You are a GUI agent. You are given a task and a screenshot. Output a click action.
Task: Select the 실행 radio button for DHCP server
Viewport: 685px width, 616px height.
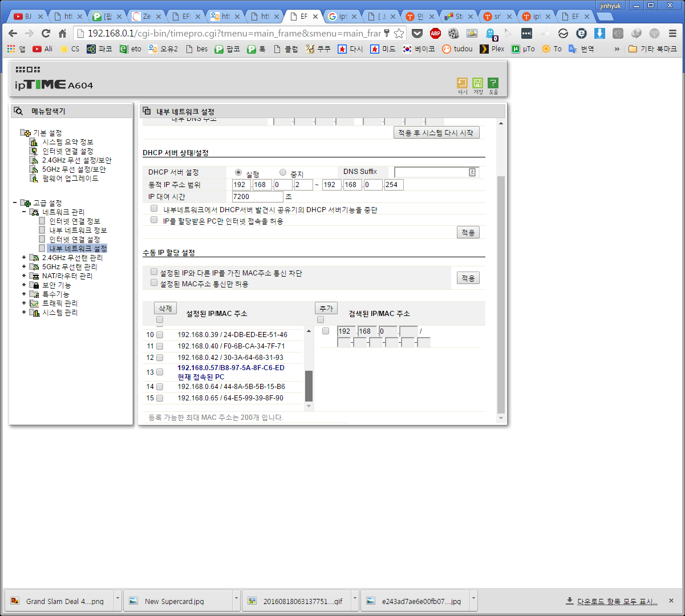click(238, 172)
